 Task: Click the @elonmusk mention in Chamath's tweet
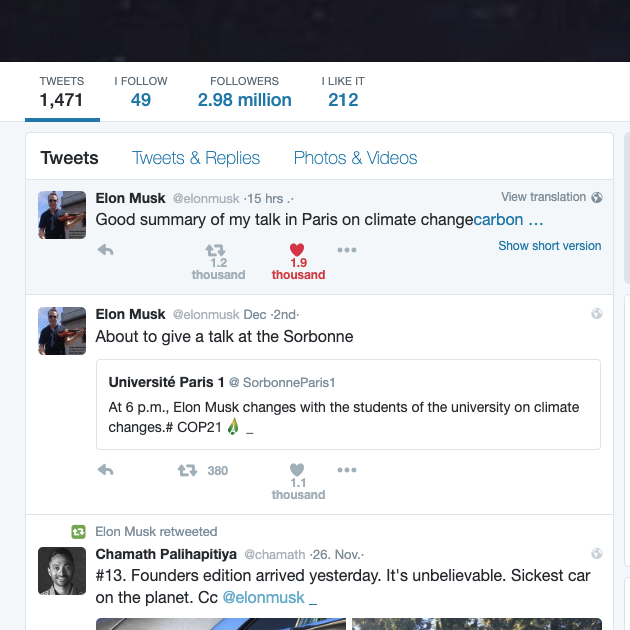(x=264, y=598)
